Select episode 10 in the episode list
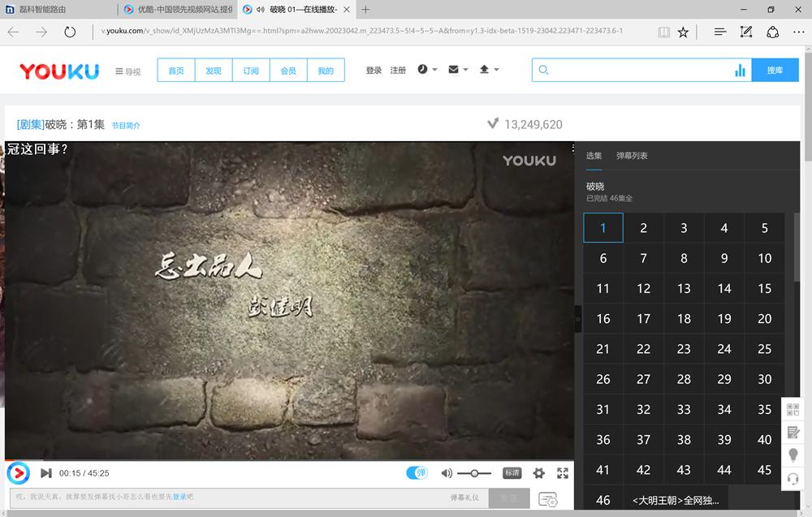The width and height of the screenshot is (812, 517). click(x=764, y=258)
